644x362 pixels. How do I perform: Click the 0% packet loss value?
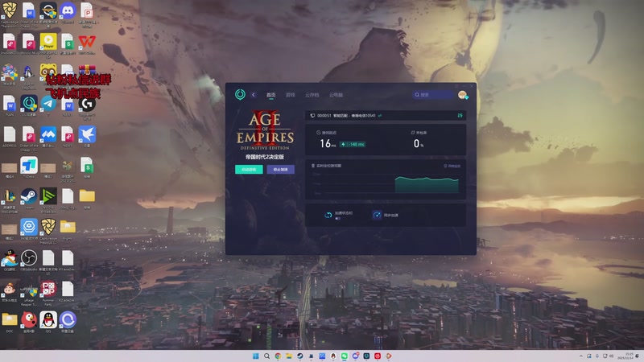(418, 143)
